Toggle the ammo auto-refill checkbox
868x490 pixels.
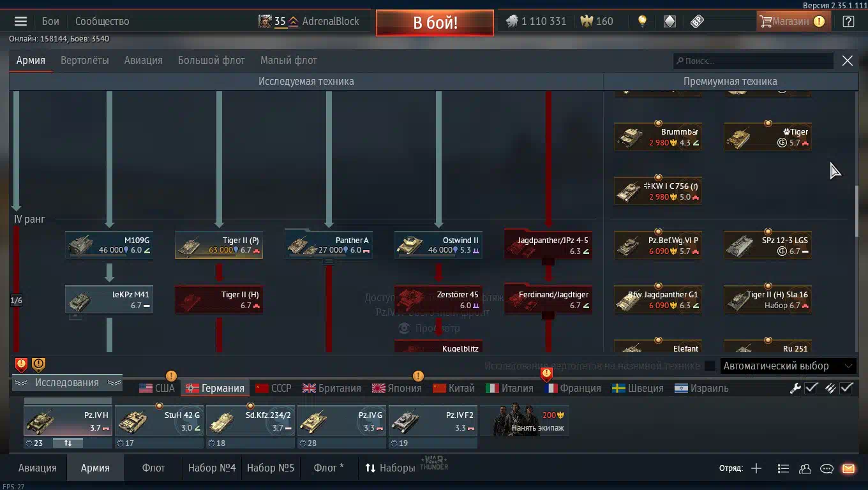tap(846, 388)
